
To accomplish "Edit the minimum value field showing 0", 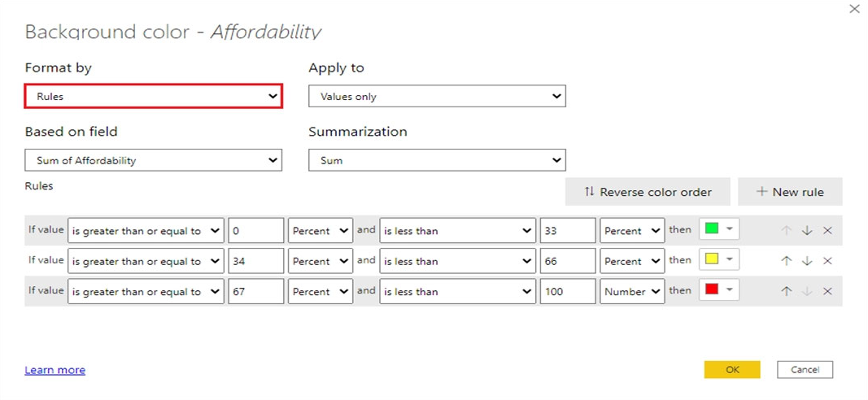I will pos(256,231).
